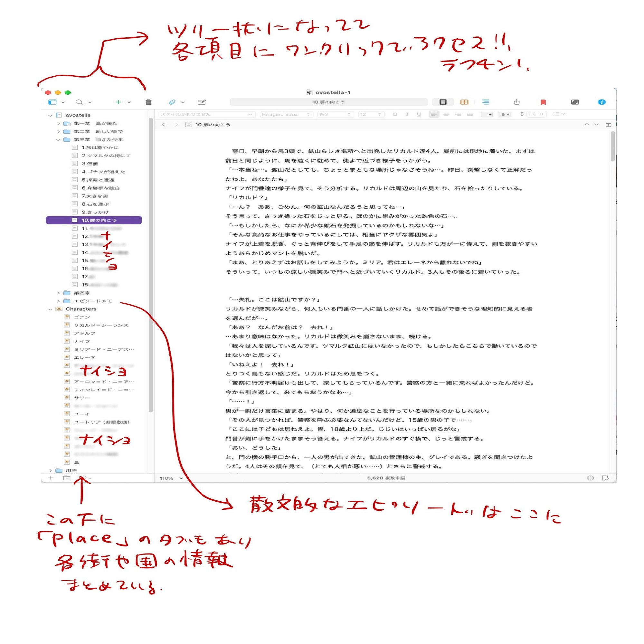
Task: Click the trash icon in toolbar
Action: pyautogui.click(x=148, y=102)
